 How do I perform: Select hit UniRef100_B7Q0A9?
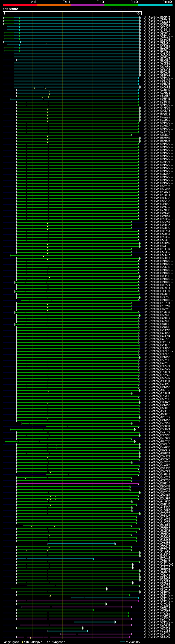pos(157,558)
